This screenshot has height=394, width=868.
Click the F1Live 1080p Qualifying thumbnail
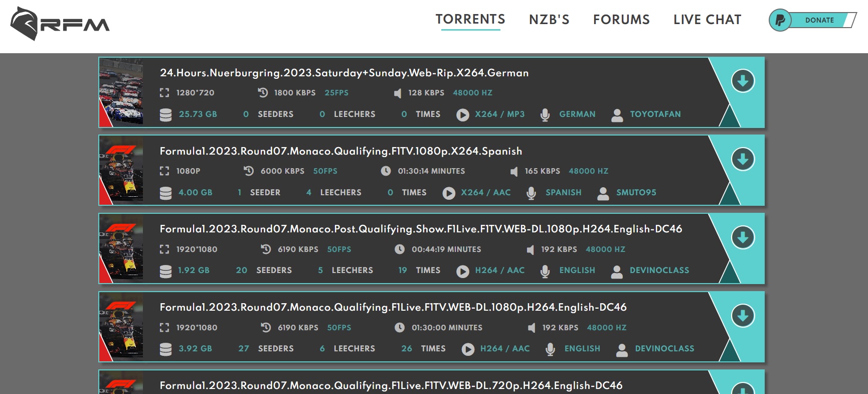point(121,327)
